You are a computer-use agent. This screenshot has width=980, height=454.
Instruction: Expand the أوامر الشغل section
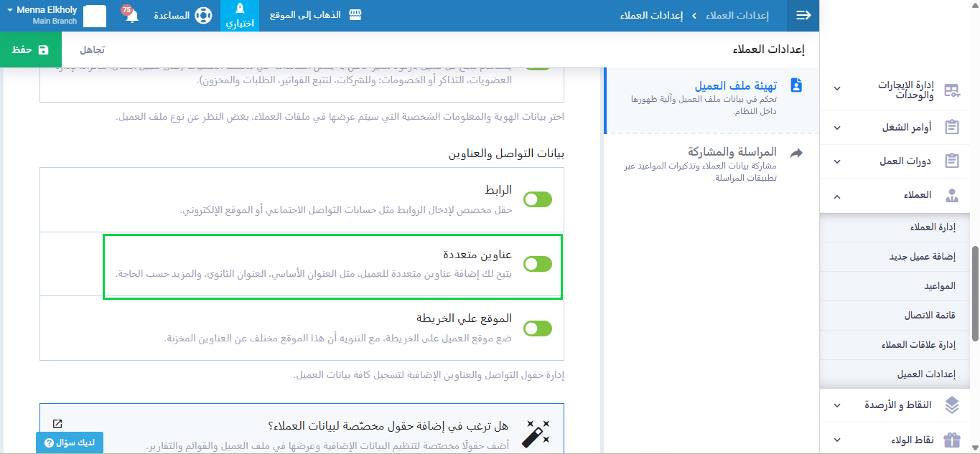837,128
